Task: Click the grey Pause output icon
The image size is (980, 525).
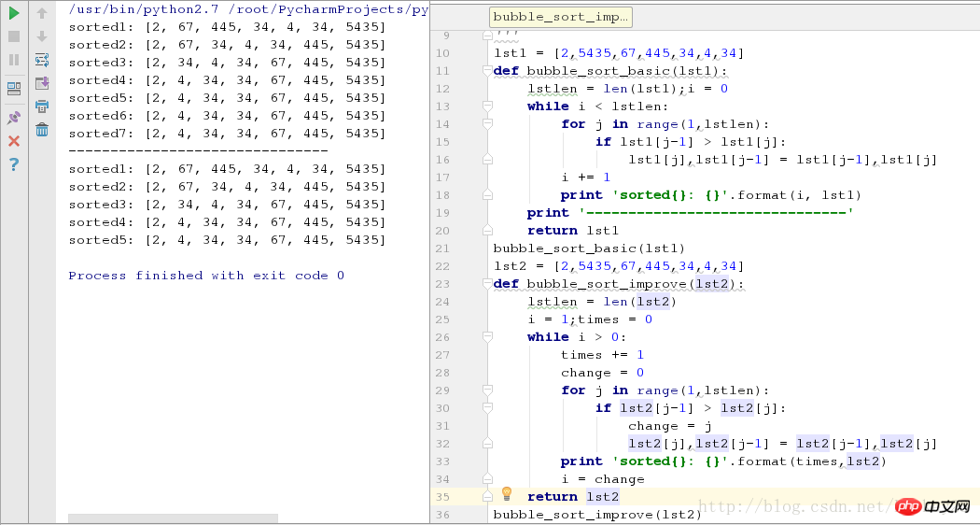Action: pyautogui.click(x=14, y=60)
